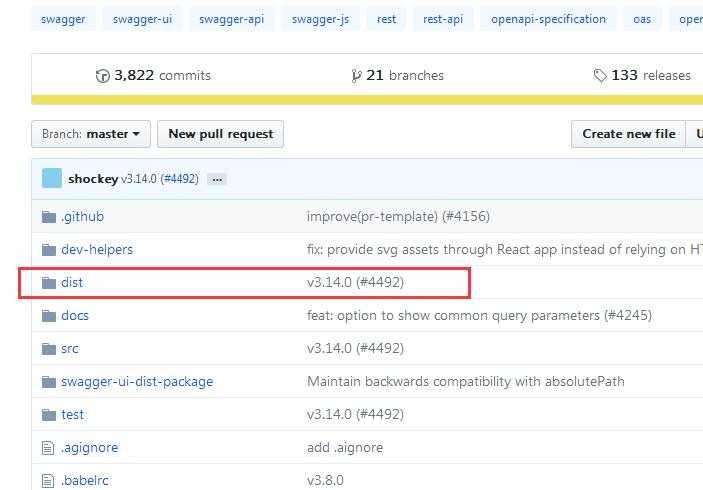View the 133 releases page
The width and height of the screenshot is (703, 490).
coord(642,75)
